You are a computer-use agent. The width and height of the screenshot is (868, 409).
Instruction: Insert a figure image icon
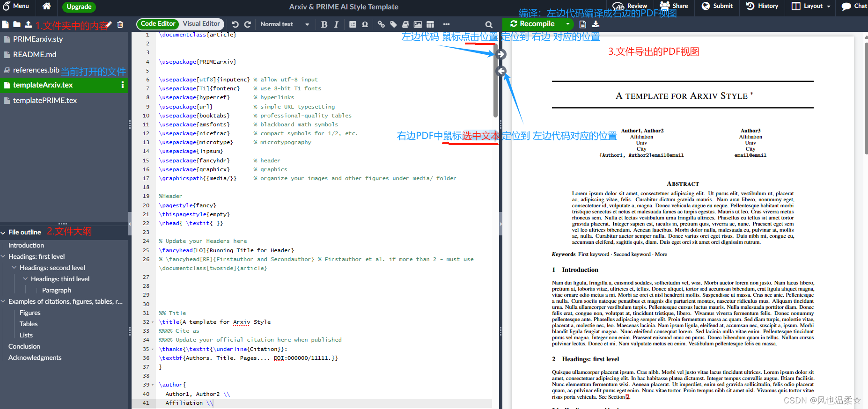pos(418,24)
